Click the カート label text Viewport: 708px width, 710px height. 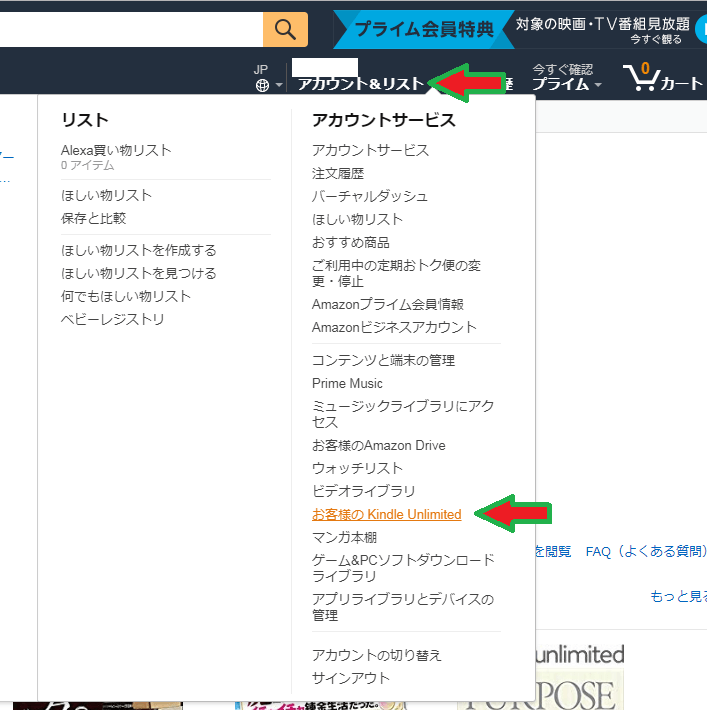coord(681,83)
